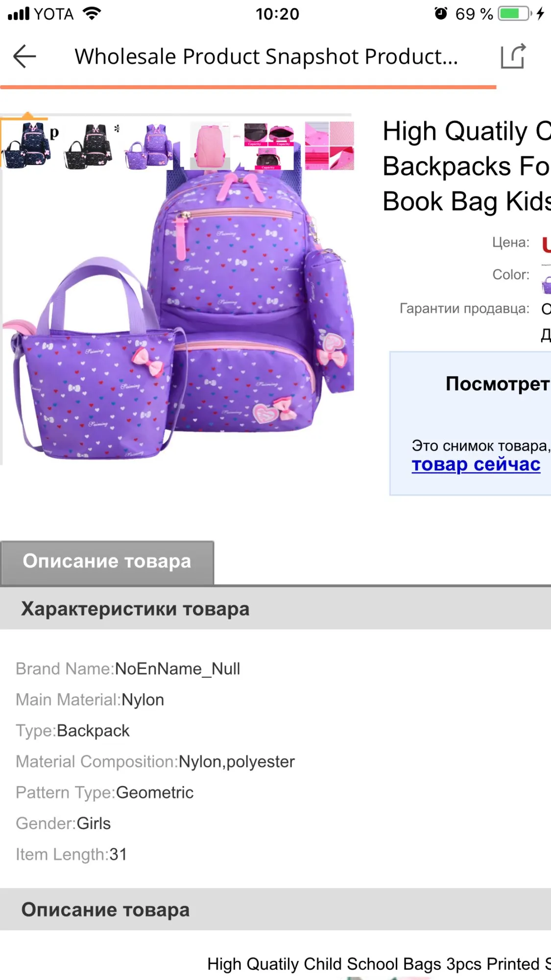Viewport: 551px width, 980px height.
Task: Select the navy blue bag set thumbnail
Action: click(26, 146)
